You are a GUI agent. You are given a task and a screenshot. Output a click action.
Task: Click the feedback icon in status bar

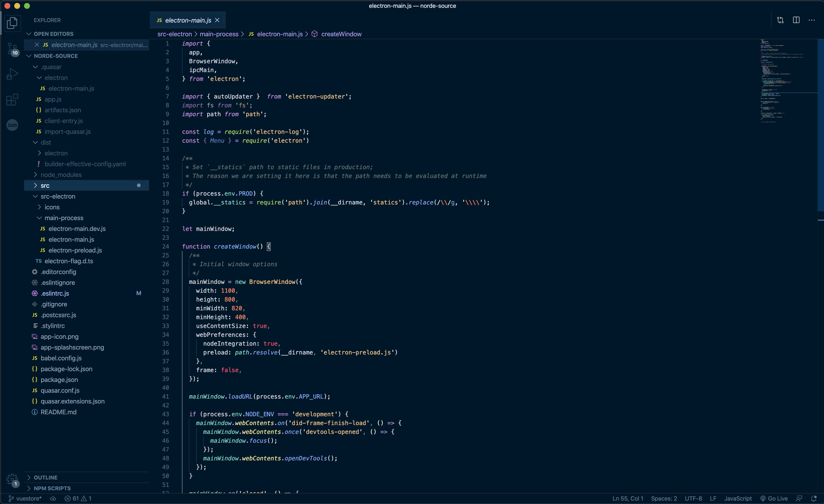point(799,498)
